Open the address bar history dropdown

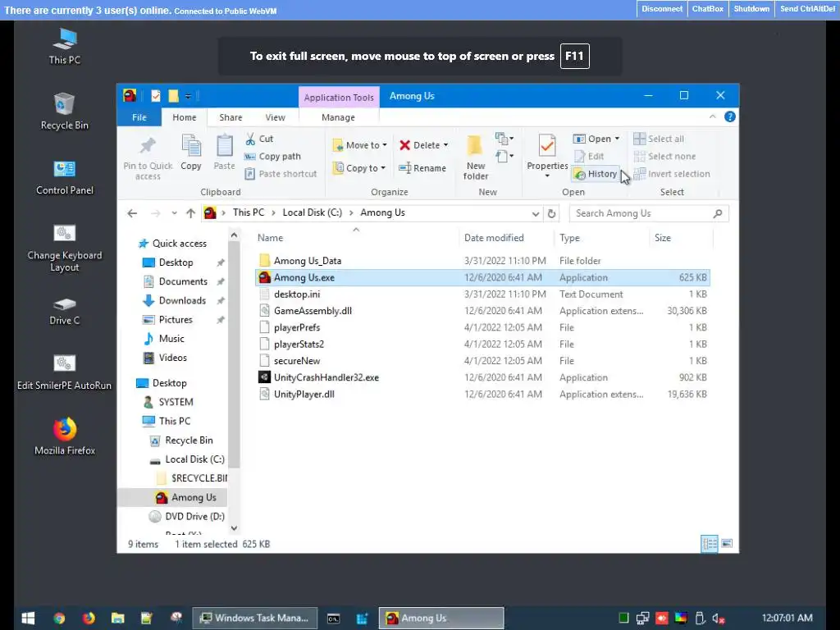pyautogui.click(x=535, y=214)
